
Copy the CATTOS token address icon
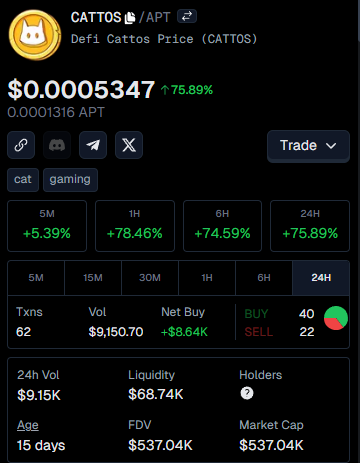(x=130, y=18)
